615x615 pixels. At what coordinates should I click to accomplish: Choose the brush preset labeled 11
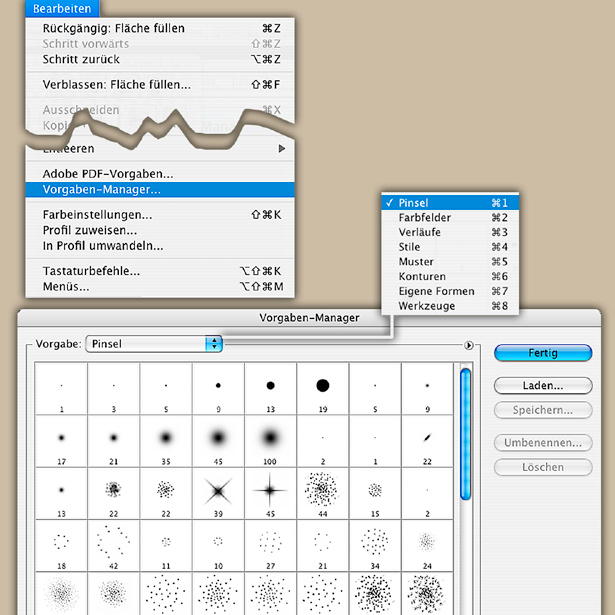pyautogui.click(x=166, y=545)
